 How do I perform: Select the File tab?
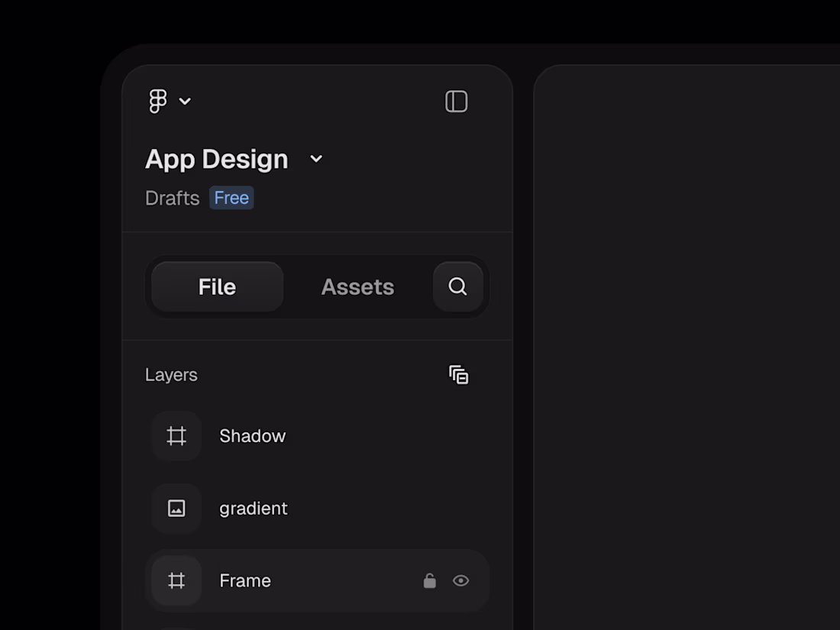pyautogui.click(x=216, y=286)
